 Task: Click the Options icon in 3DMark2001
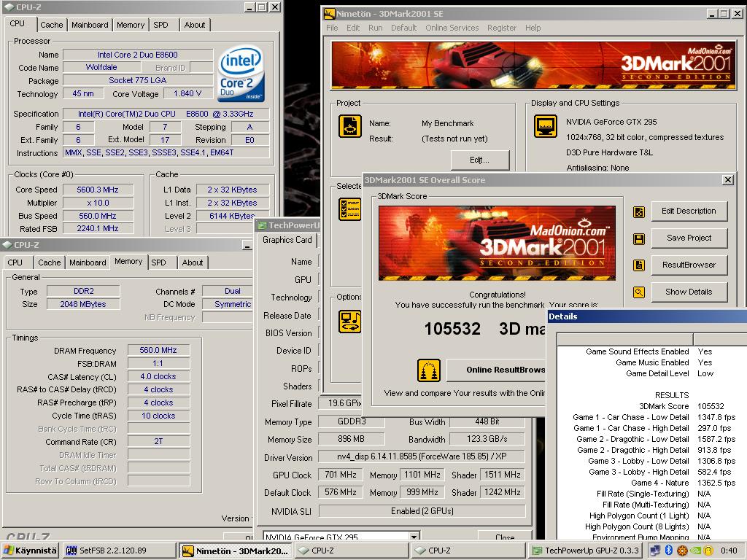pyautogui.click(x=349, y=322)
